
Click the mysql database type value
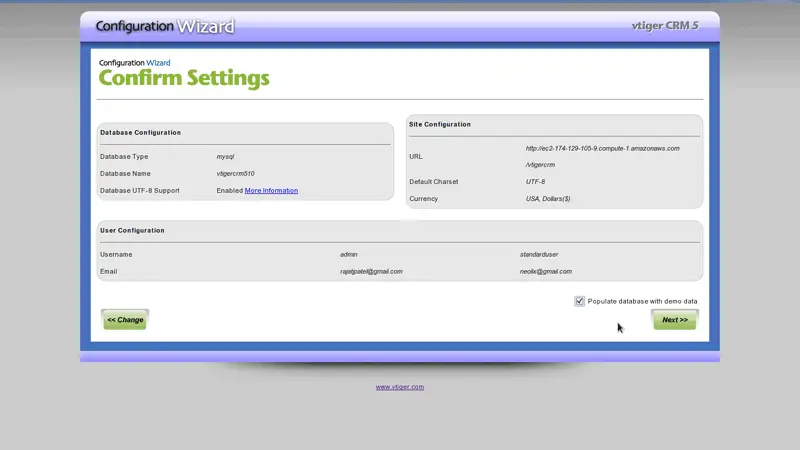click(x=225, y=157)
